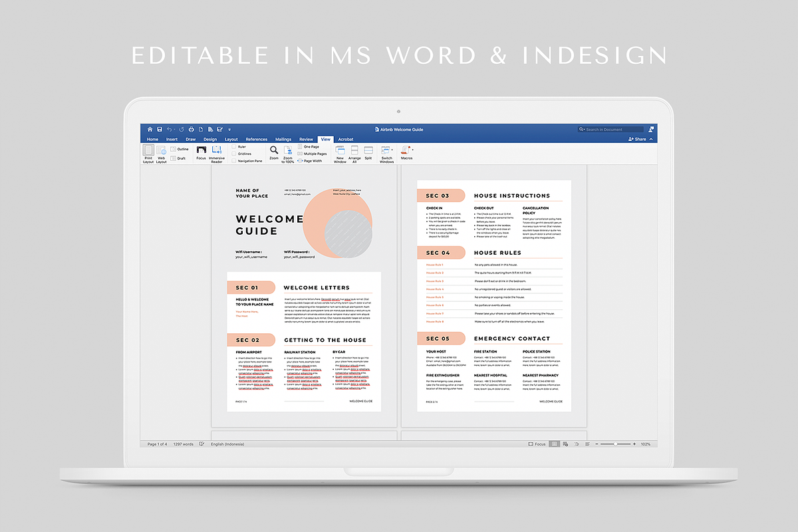Select Print Layout view

(148, 154)
